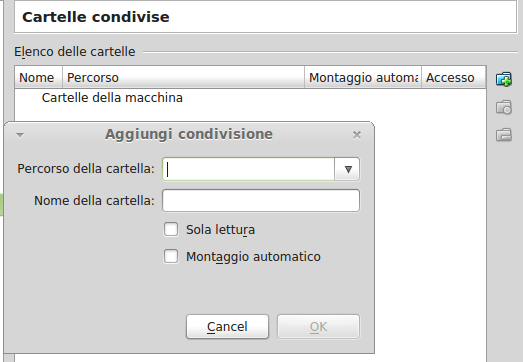Image resolution: width=523 pixels, height=362 pixels.
Task: Click the Percorso della cartella text field
Action: click(248, 169)
